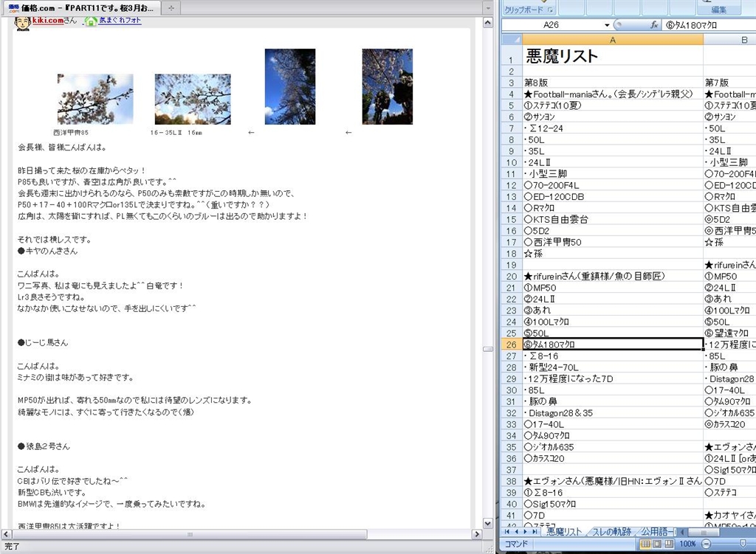The height and width of the screenshot is (554, 756).
Task: Open the browser tab list dropdown
Action: 487,7
